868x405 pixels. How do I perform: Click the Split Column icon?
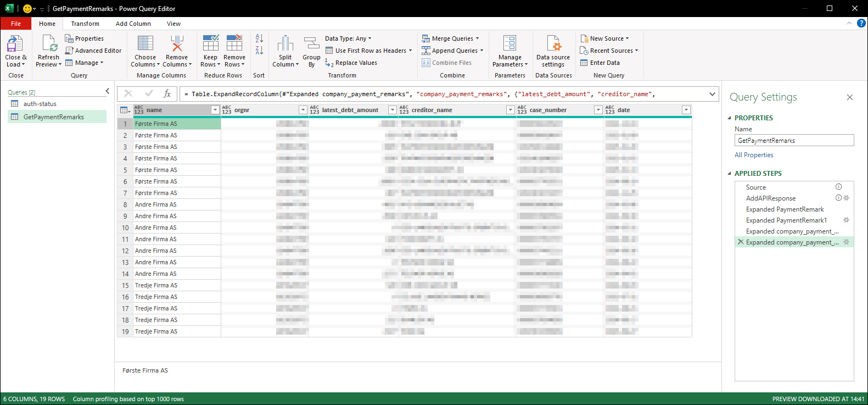pyautogui.click(x=285, y=44)
